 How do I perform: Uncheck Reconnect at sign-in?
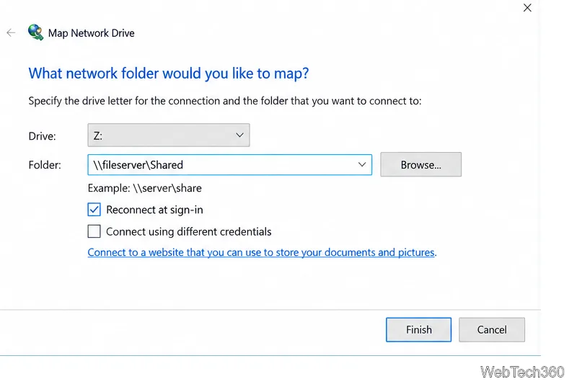coord(94,210)
